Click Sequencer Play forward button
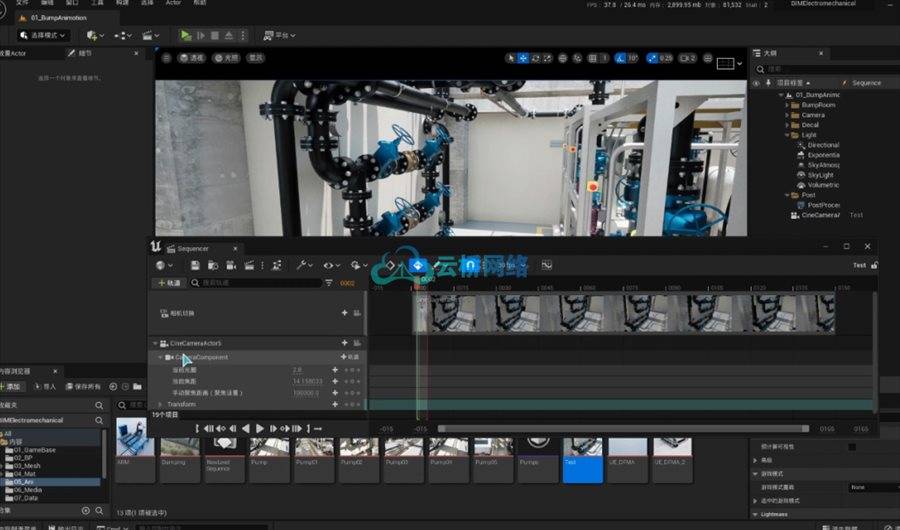900x530 pixels. pos(259,428)
